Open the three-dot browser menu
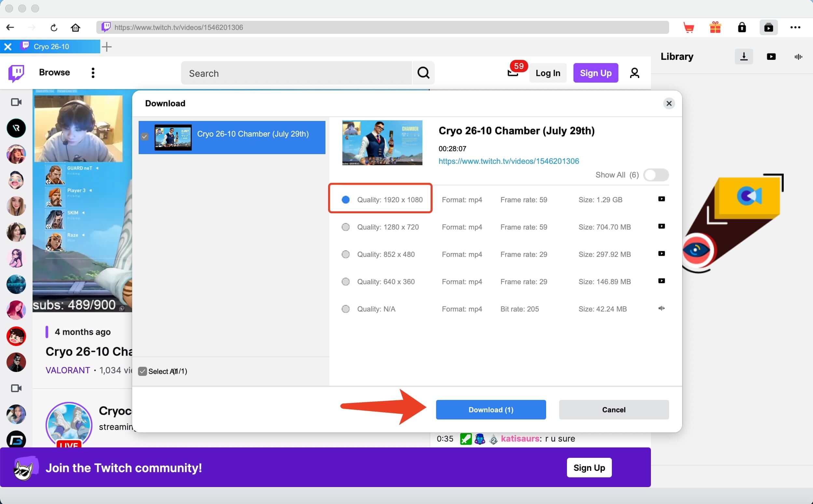813x504 pixels. pos(795,27)
